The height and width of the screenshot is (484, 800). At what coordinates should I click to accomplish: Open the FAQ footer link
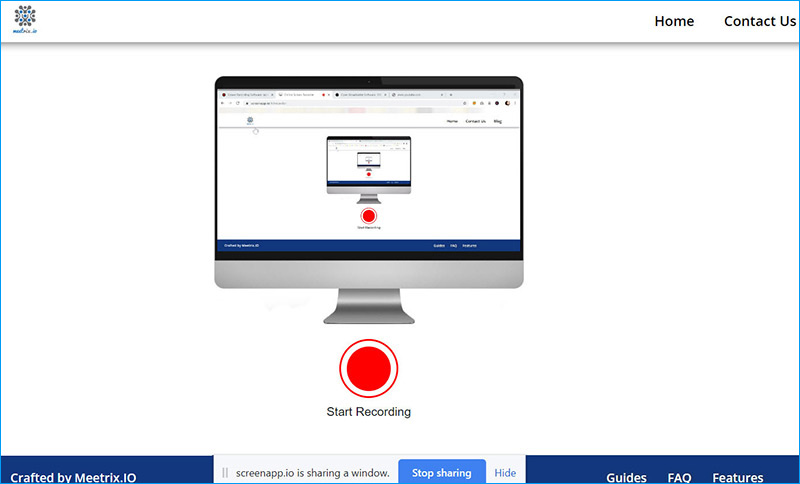coord(679,478)
